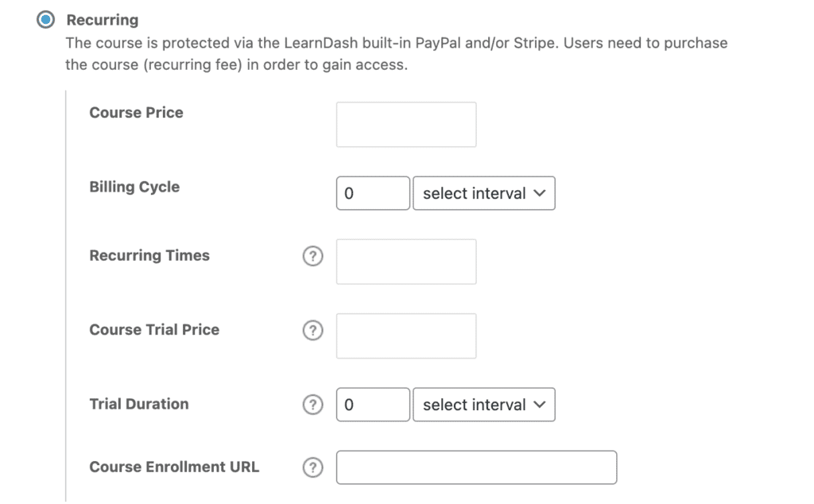Select the Billing Cycle number field
The width and height of the screenshot is (814, 504).
372,192
